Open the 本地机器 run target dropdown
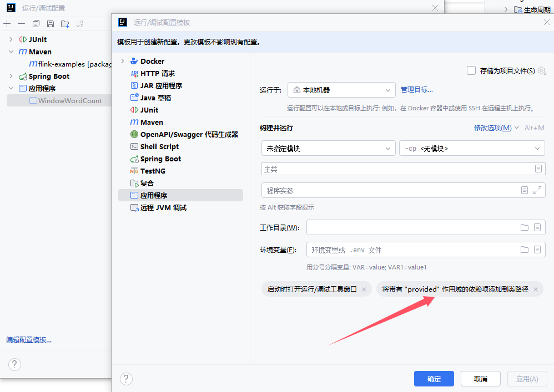This screenshot has width=554, height=392. [x=341, y=90]
